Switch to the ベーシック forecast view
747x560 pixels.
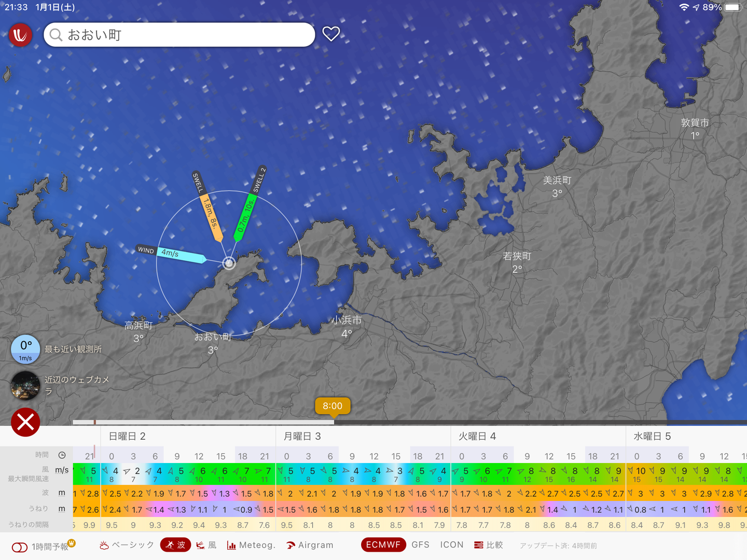coord(127,545)
